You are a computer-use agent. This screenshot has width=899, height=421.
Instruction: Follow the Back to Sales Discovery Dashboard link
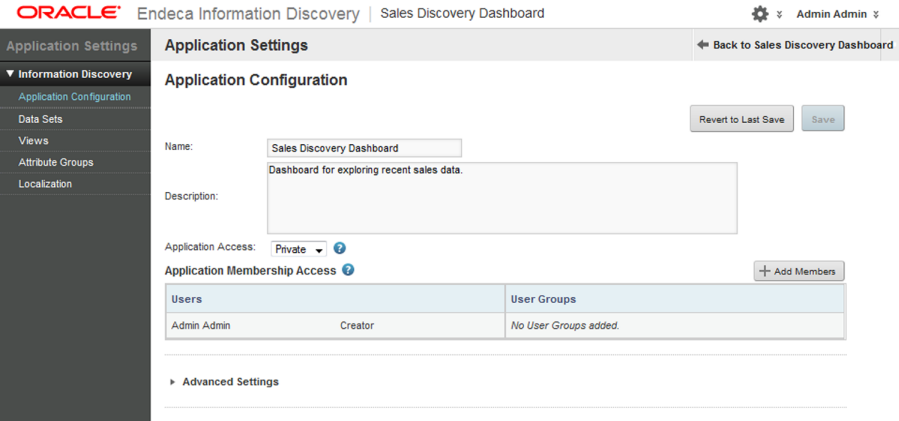802,45
